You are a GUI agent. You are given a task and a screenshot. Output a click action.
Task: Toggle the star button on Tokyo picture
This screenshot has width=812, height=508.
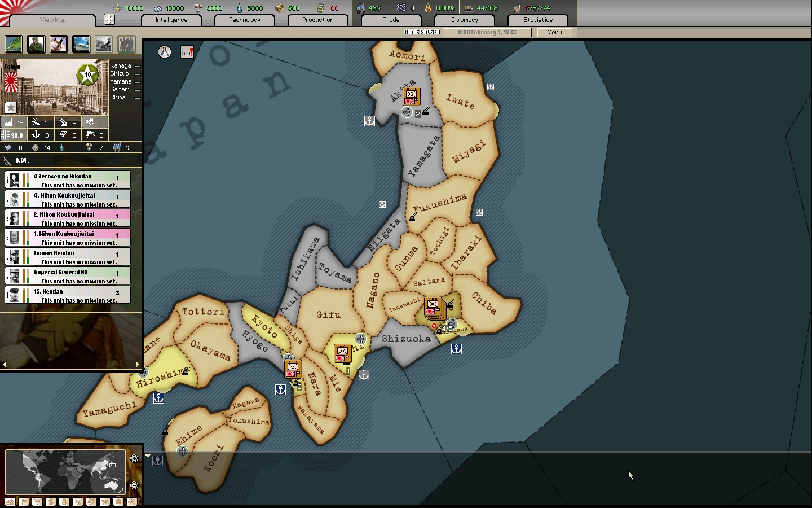click(11, 107)
